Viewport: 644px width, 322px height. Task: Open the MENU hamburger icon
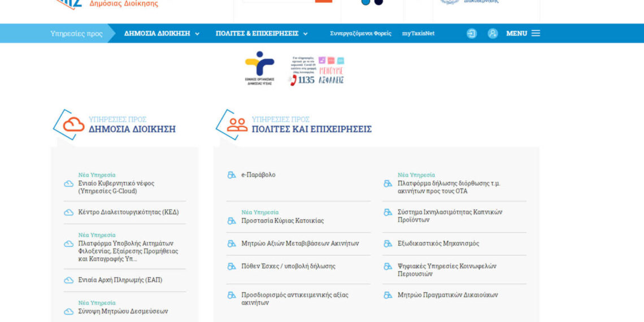pyautogui.click(x=536, y=33)
